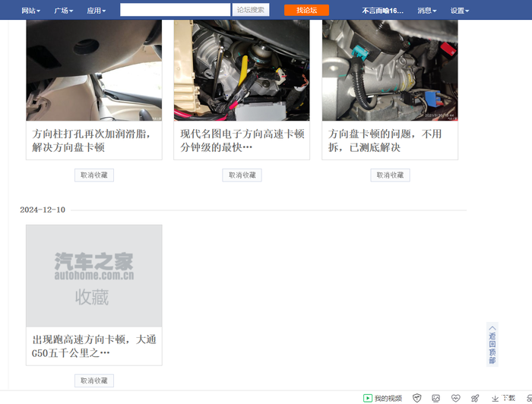The width and height of the screenshot is (532, 404).
Task: Open 我的视频 in browser status bar
Action: tap(382, 398)
